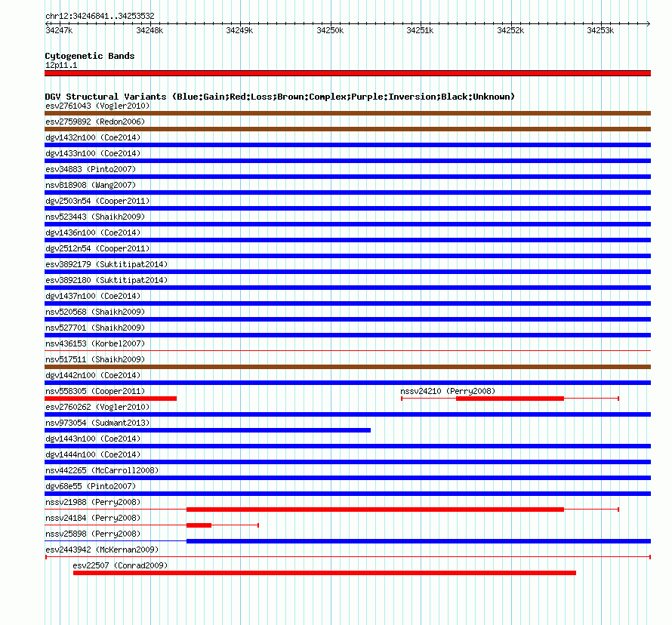Click the thick red bar of nssv21988
672x625 pixels.
click(375, 510)
